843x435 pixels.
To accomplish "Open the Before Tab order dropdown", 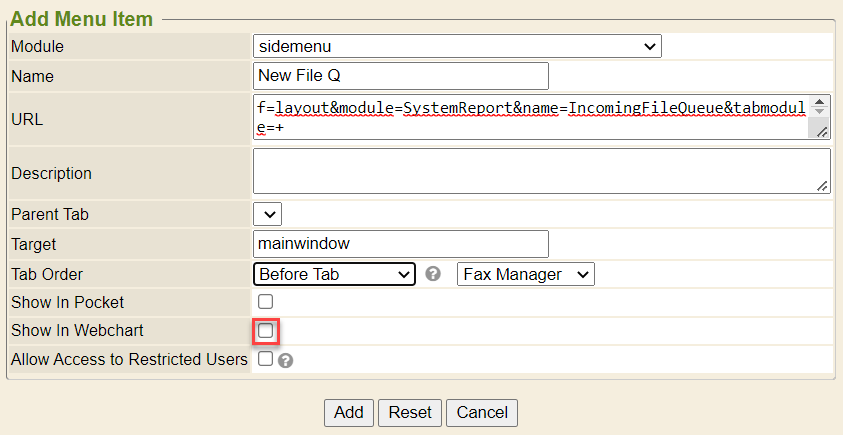I will 334,274.
